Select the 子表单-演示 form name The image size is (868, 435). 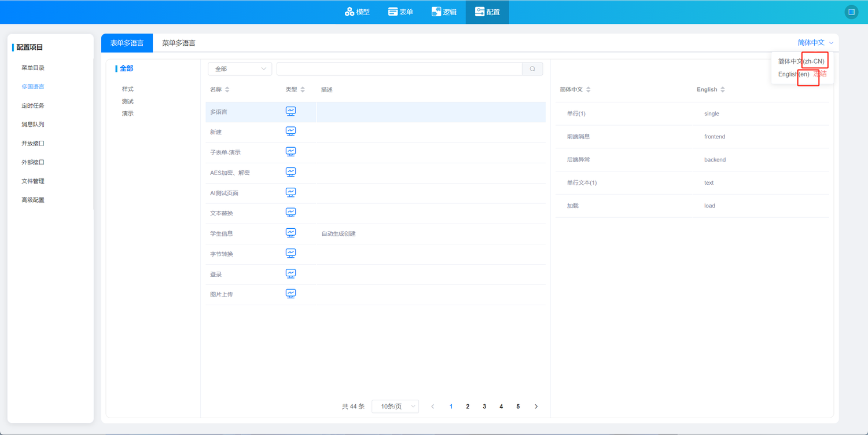[x=225, y=152]
